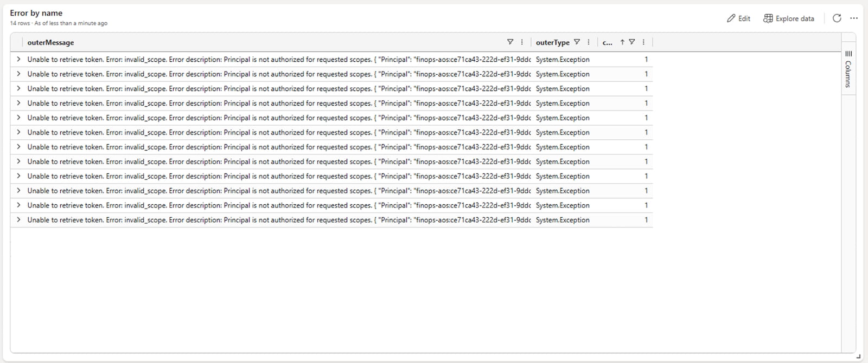Sort by the outerMessage column header
868x363 pixels.
pyautogui.click(x=50, y=42)
